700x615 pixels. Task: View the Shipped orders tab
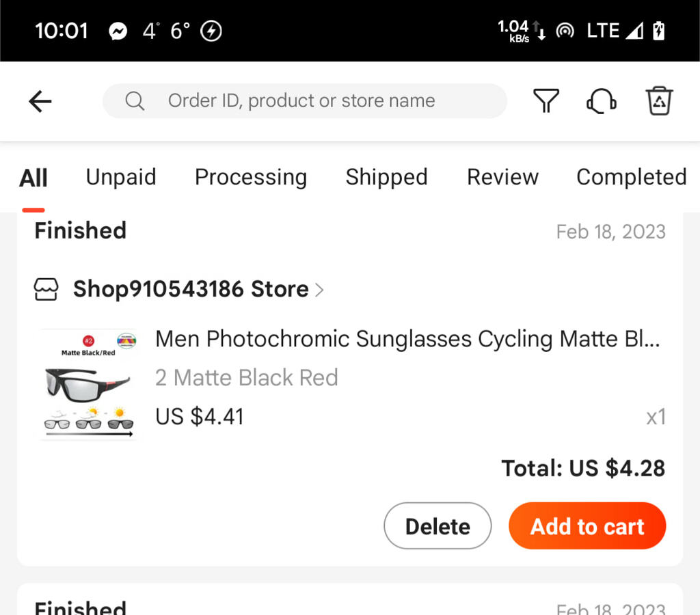pos(386,177)
